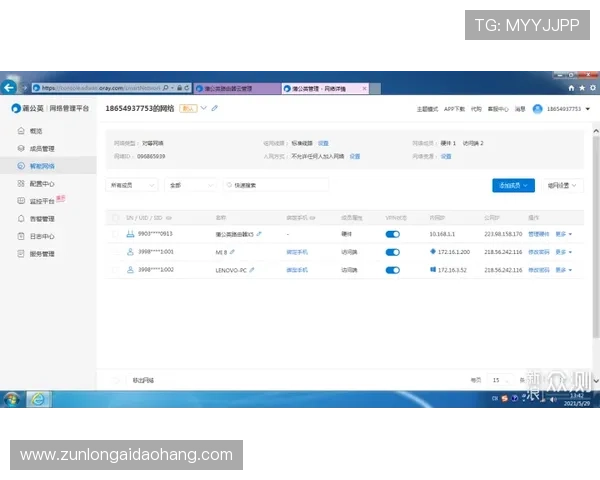Edit name pencil for LENOVO-PC
The height and width of the screenshot is (480, 600).
pyautogui.click(x=252, y=270)
